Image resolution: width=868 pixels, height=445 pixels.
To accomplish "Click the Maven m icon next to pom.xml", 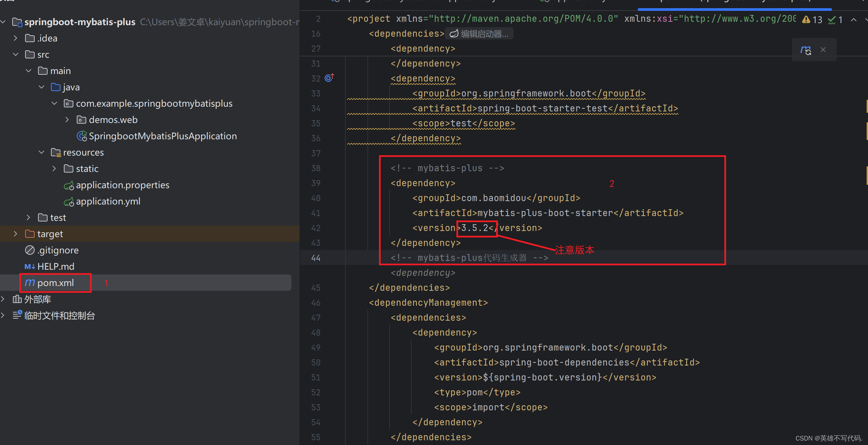I will (29, 282).
